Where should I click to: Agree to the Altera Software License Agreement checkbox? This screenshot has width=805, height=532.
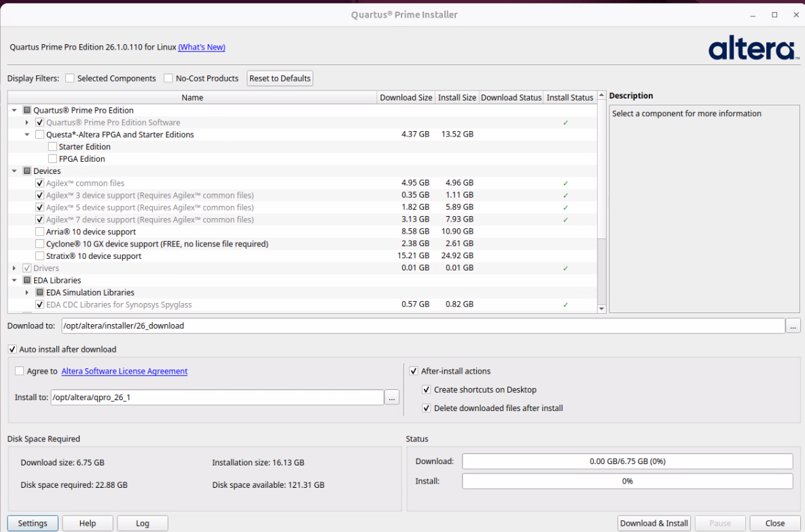click(20, 371)
